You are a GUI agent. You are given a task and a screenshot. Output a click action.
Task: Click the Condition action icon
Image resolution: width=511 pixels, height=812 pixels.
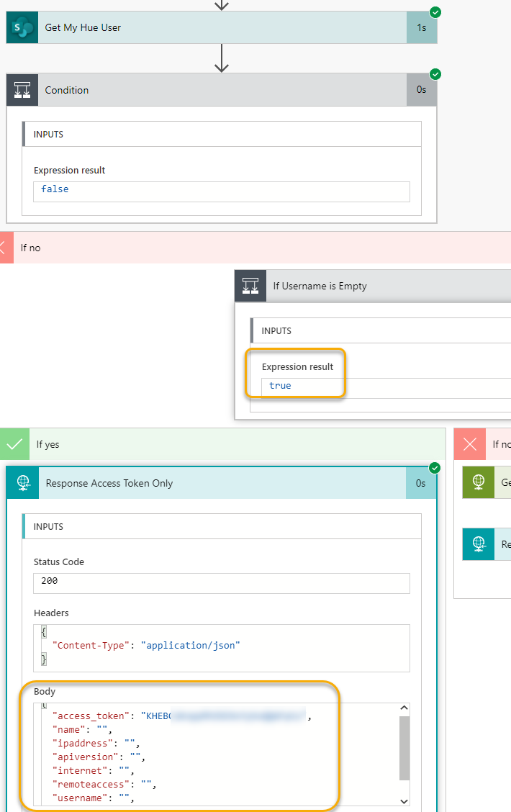click(22, 90)
